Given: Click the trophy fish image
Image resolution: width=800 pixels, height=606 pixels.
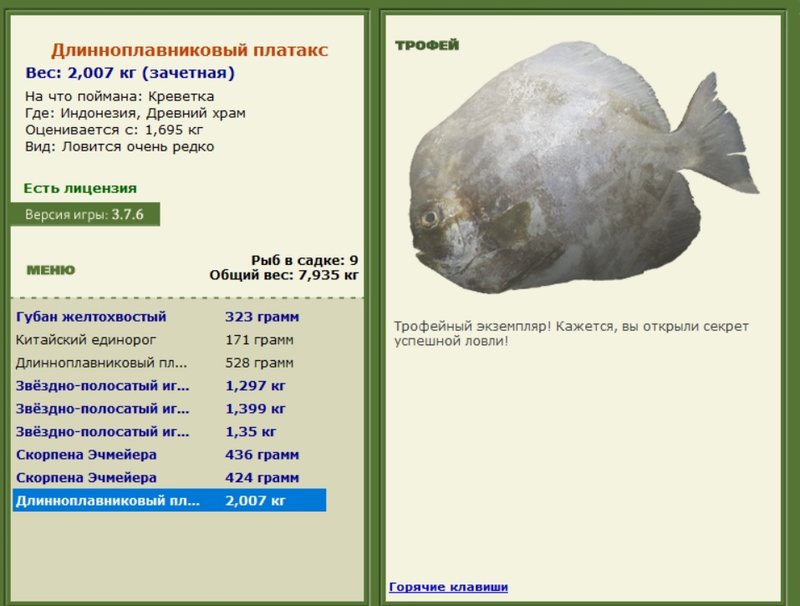Looking at the screenshot, I should point(584,167).
